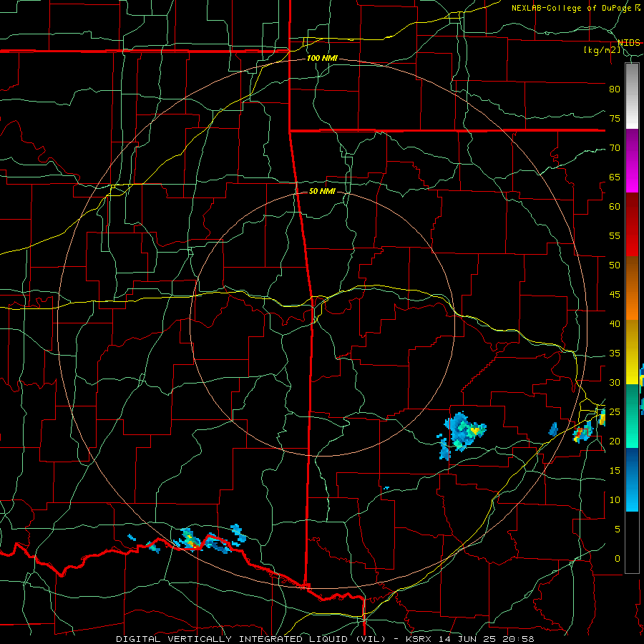Click the 30 value on the VIL scale
The height and width of the screenshot is (644, 644).
(x=615, y=382)
